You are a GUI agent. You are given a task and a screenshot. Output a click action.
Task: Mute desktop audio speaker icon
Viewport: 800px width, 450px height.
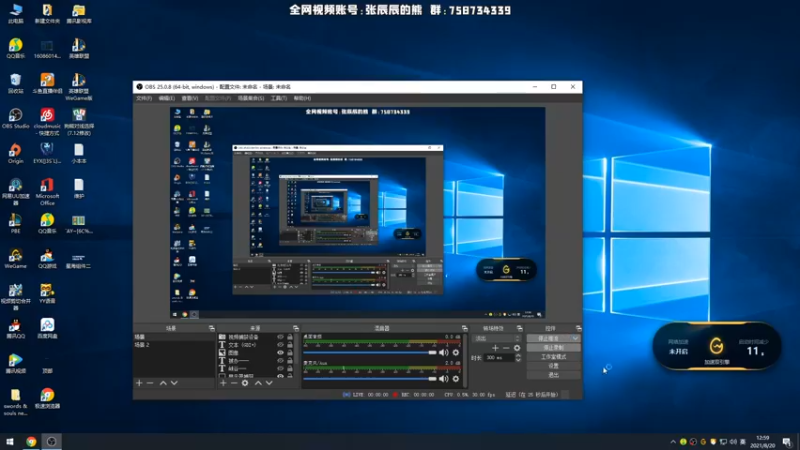pyautogui.click(x=443, y=353)
